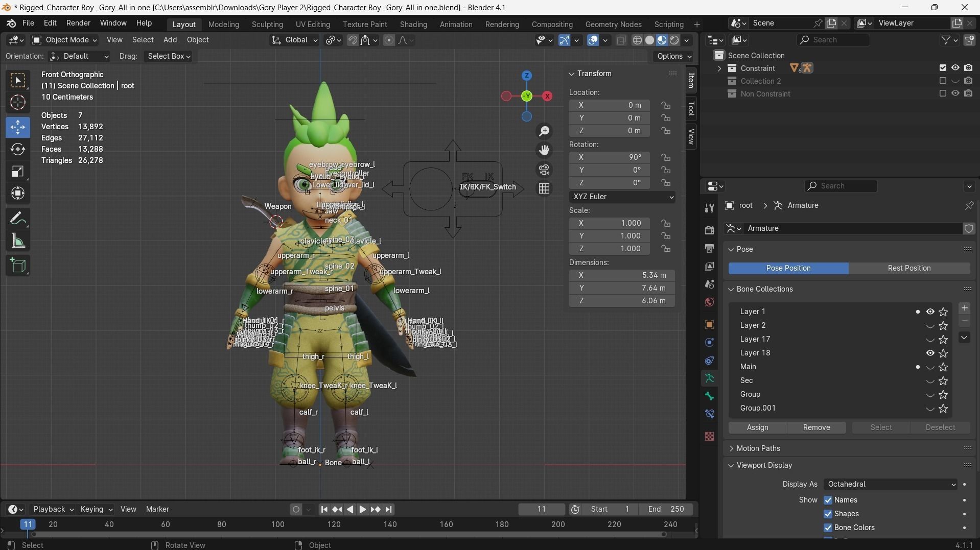Open the World properties tab icon
Image resolution: width=980 pixels, height=550 pixels.
coord(709,302)
